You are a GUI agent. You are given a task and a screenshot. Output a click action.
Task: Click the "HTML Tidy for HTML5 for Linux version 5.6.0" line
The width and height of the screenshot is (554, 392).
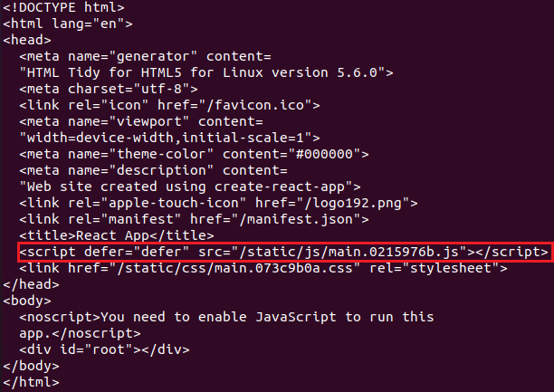pos(206,72)
